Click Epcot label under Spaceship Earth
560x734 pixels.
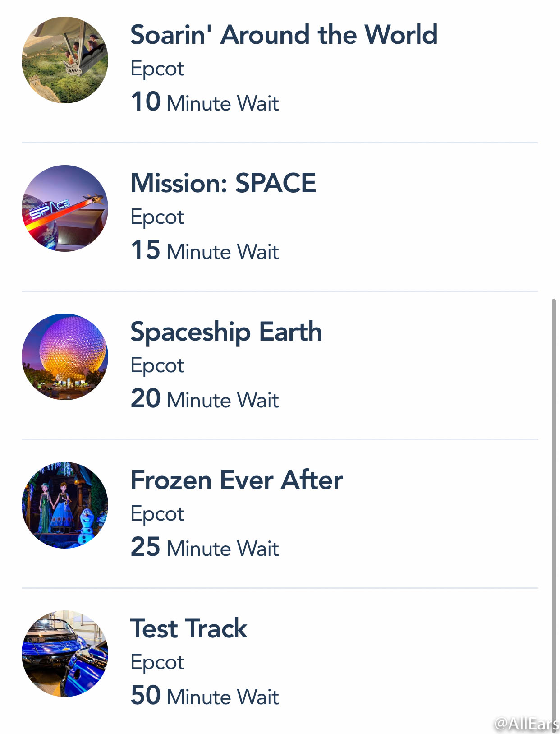[157, 366]
